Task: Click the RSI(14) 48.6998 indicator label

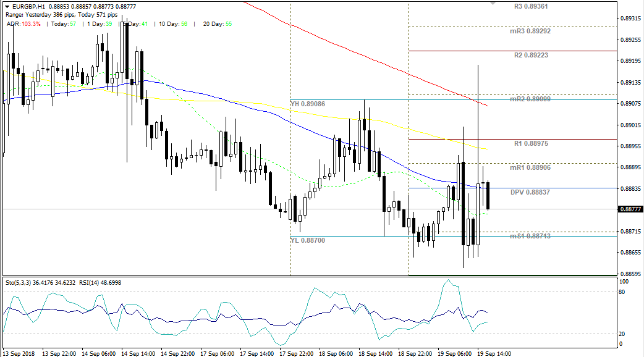Action: [x=100, y=282]
